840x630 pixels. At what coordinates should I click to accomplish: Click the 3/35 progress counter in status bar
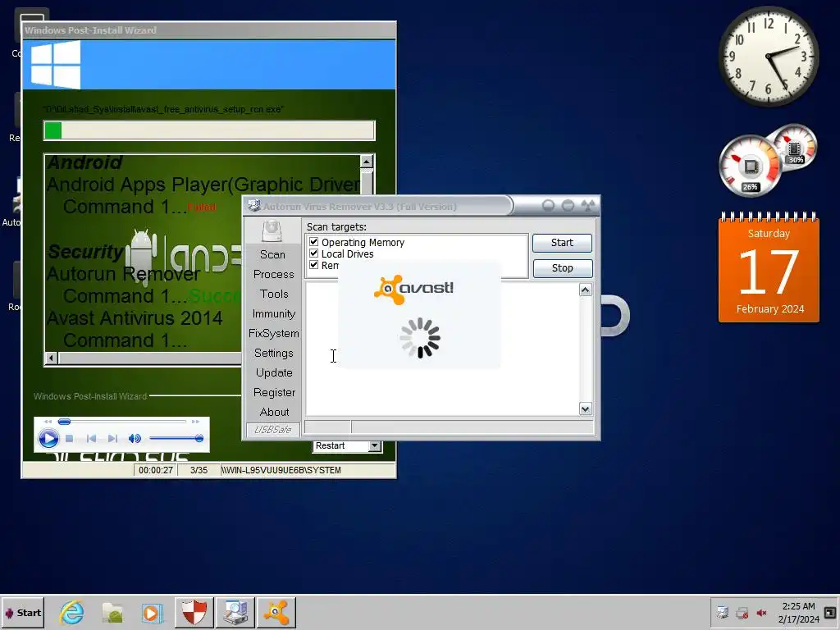point(199,470)
